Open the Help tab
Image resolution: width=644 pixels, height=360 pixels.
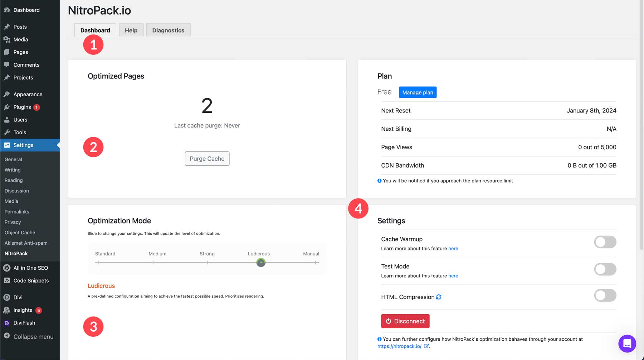[x=131, y=30]
